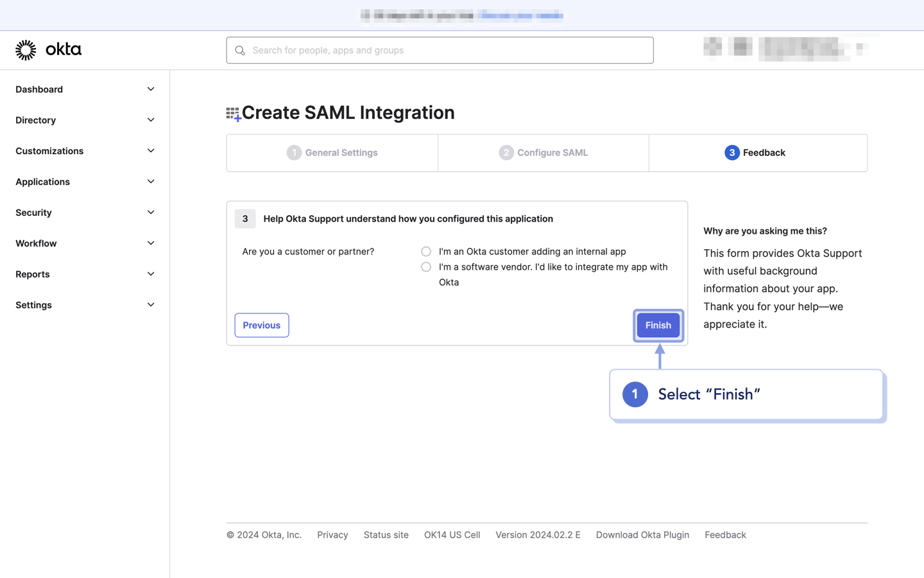This screenshot has height=578, width=924.
Task: Click the SAML integration grid icon beside the title
Action: [x=233, y=112]
